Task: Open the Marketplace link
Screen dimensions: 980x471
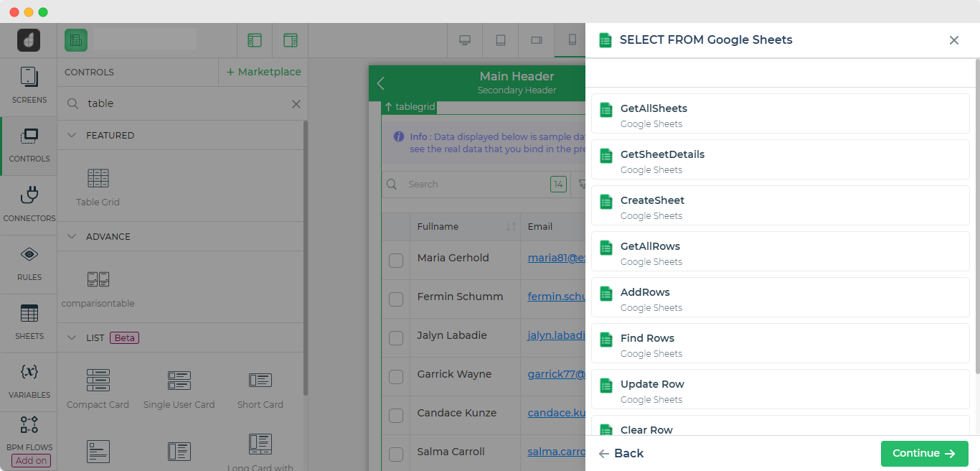Action: pos(263,72)
